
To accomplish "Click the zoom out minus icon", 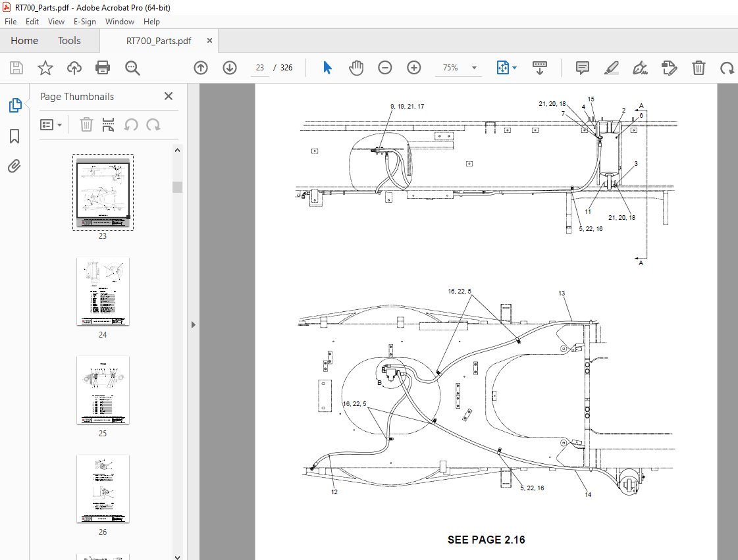I will point(385,68).
